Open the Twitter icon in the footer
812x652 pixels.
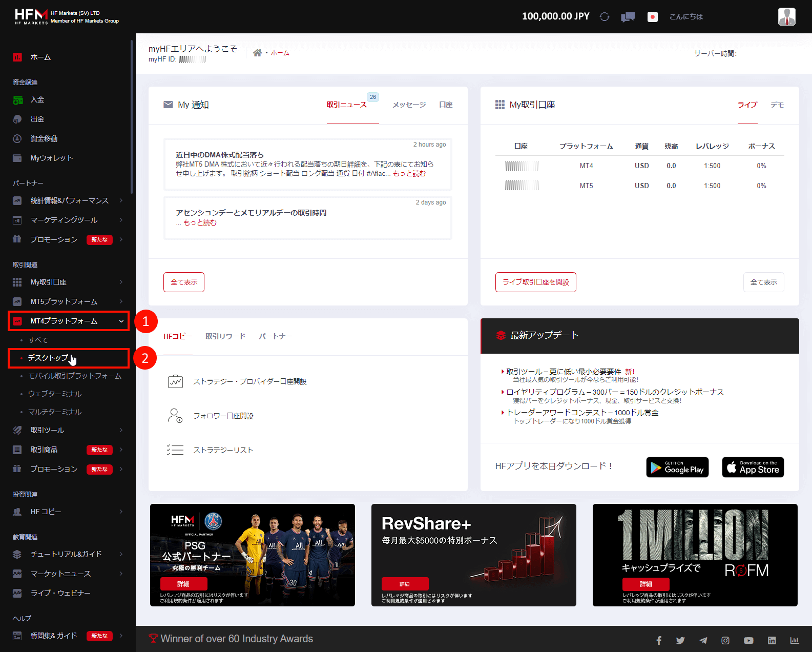680,640
